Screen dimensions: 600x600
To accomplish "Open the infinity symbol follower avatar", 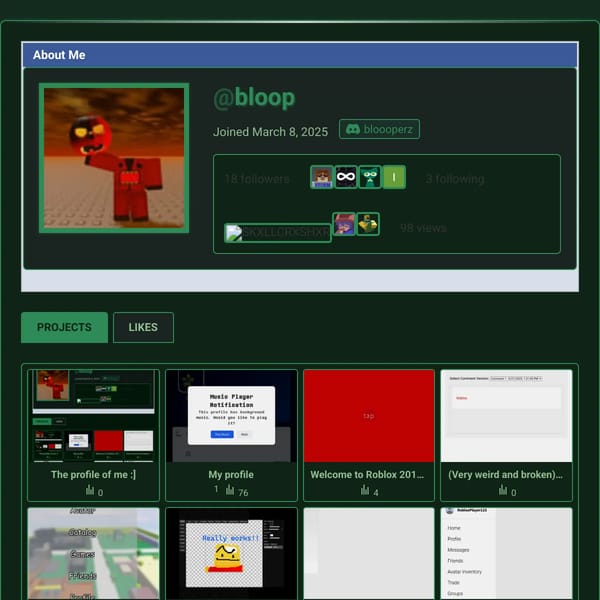I will tap(346, 177).
